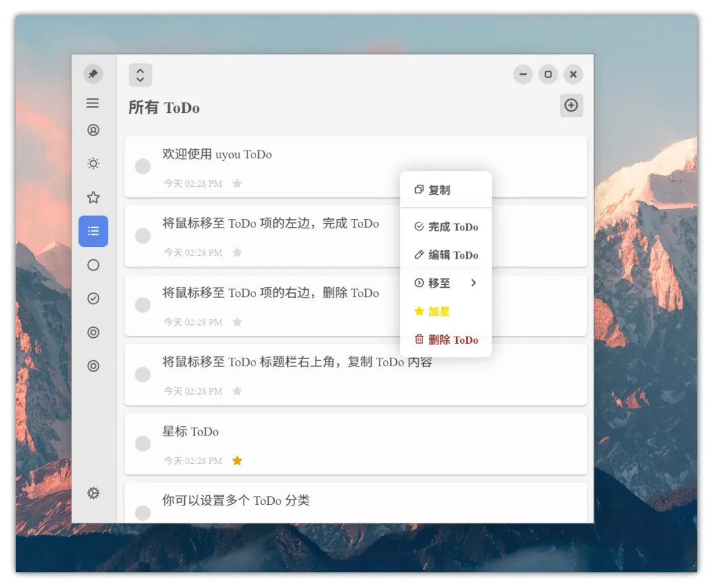Screen dimensions: 713x588
Task: Star the '标题栏右上角' ToDo item
Action: point(237,391)
